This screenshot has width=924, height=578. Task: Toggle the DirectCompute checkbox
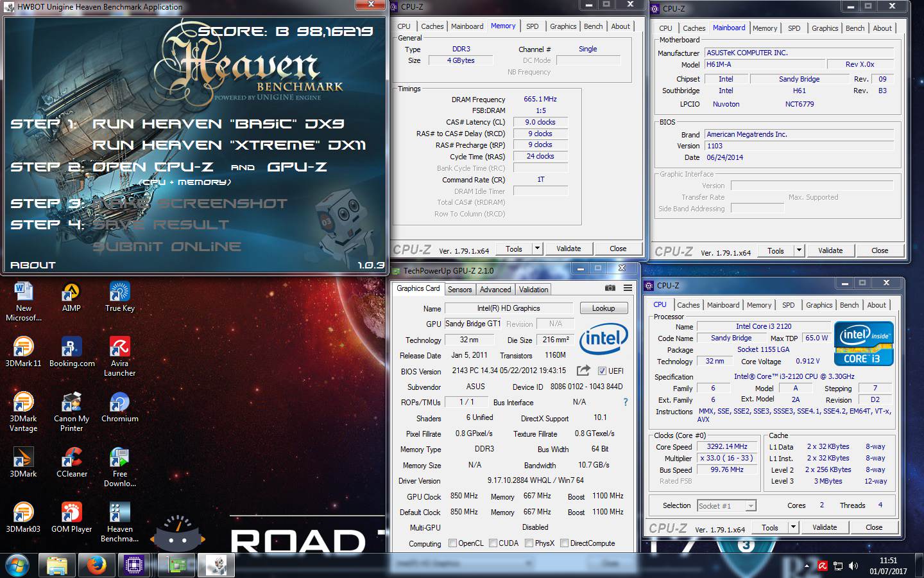point(564,543)
